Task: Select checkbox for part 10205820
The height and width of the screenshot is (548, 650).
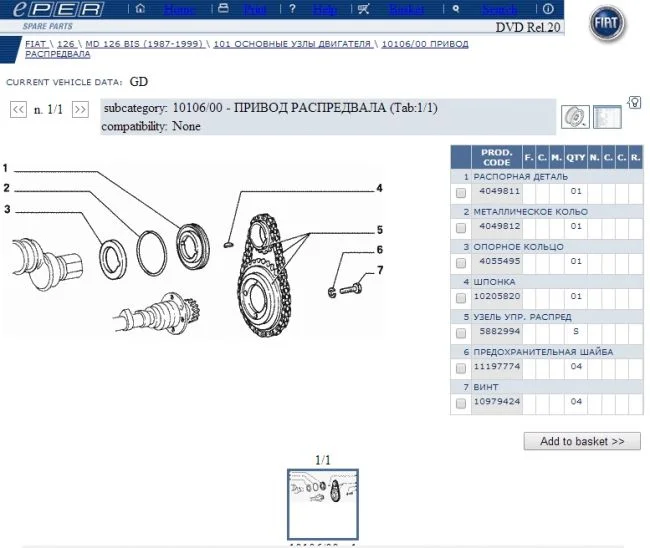Action: (x=461, y=297)
